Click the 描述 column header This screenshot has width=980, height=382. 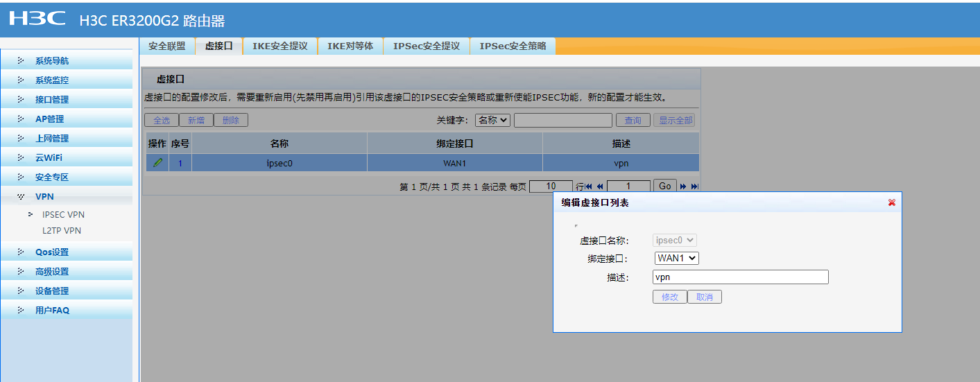click(621, 144)
